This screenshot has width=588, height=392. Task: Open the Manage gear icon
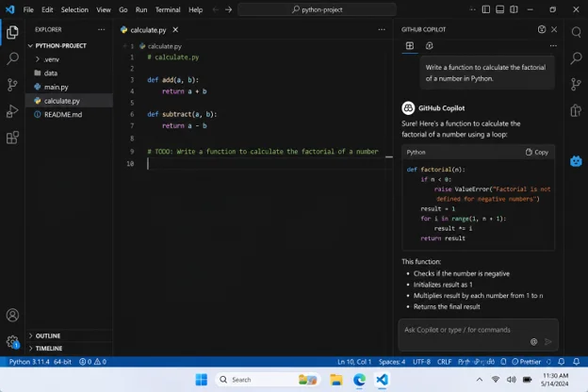[12, 341]
